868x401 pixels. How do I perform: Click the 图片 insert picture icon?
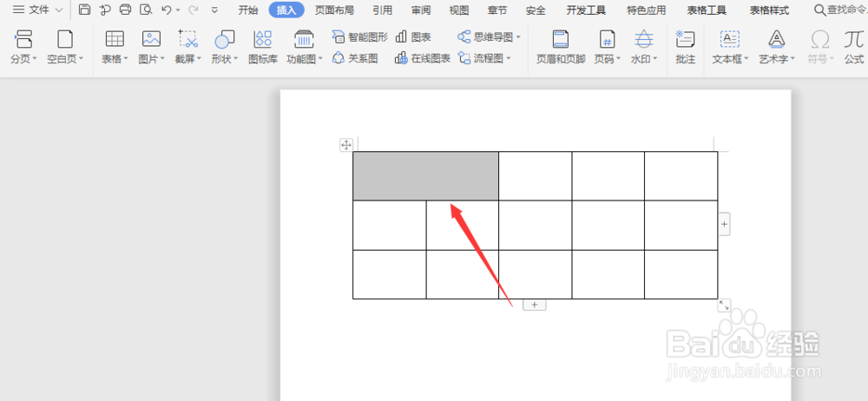(x=151, y=40)
